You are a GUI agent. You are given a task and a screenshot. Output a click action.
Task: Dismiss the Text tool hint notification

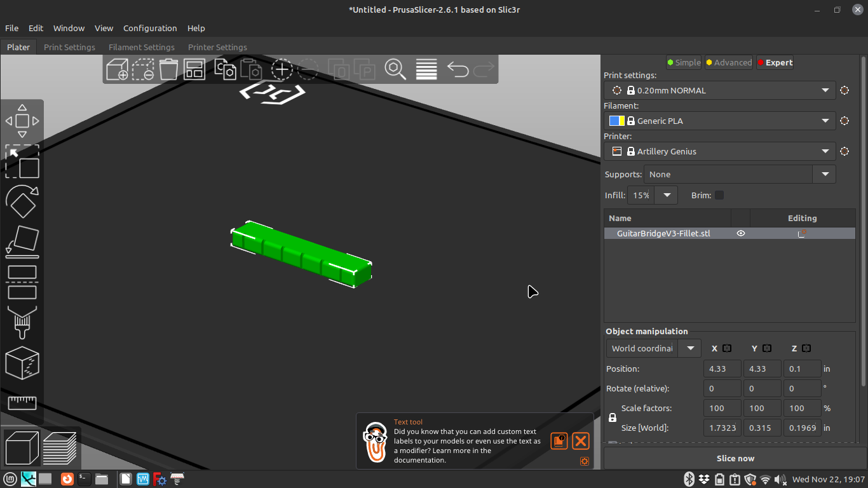click(580, 440)
